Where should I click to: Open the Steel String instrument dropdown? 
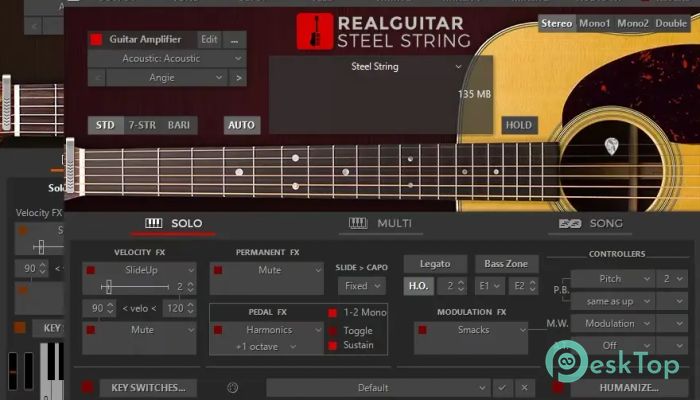point(380,67)
